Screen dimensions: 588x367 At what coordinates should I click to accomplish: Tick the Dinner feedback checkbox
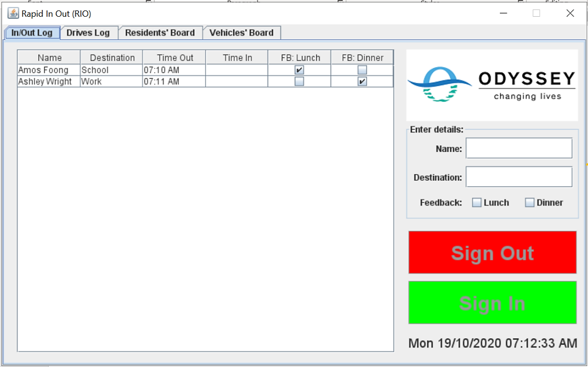(x=530, y=203)
